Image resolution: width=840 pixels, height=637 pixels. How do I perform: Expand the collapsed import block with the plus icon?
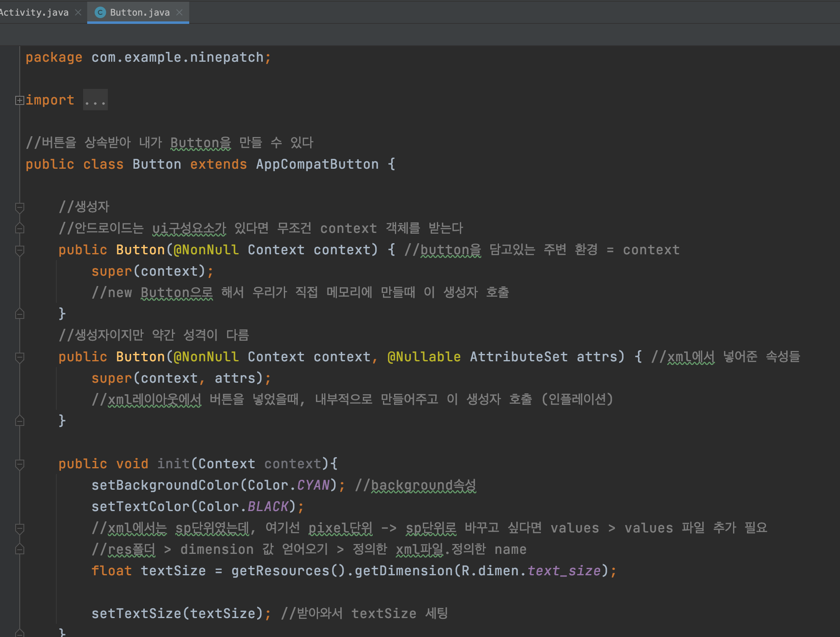pos(19,100)
